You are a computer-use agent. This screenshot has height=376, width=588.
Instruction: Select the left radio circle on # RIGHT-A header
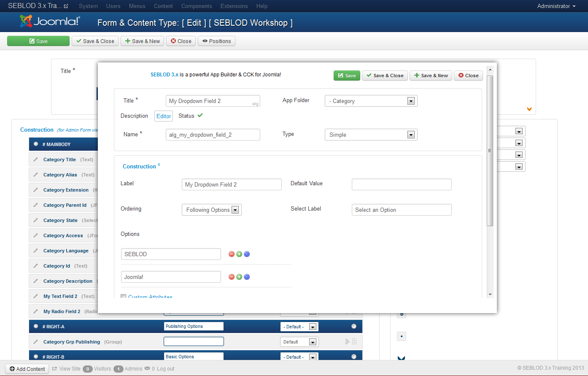[36, 327]
